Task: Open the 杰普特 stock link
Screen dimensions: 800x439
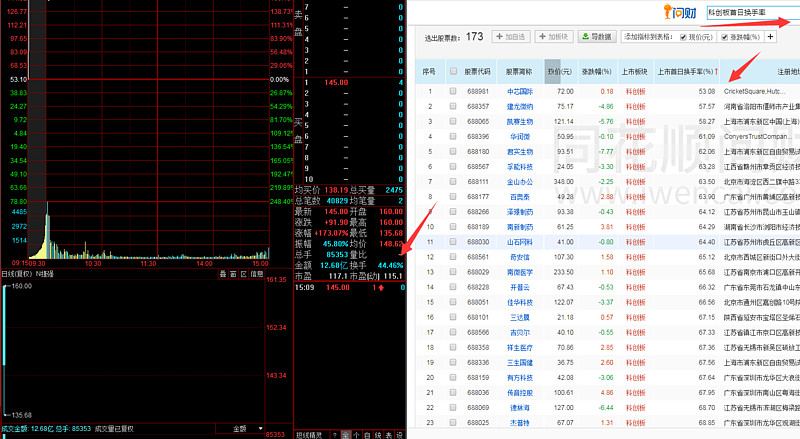Action: click(520, 423)
